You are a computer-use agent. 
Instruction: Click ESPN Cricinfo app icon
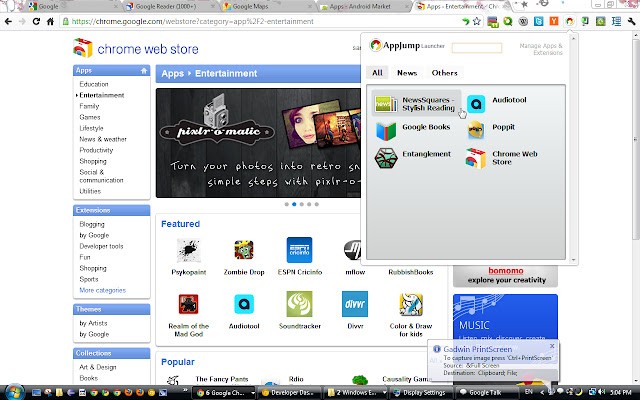coord(298,251)
